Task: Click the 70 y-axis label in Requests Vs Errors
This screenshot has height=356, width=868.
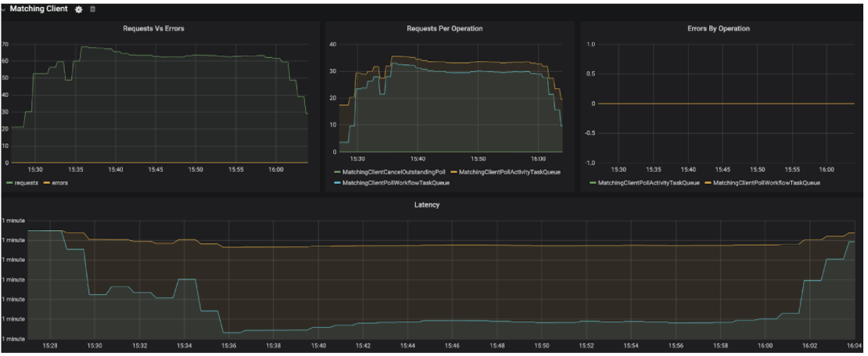Action: pyautogui.click(x=5, y=44)
